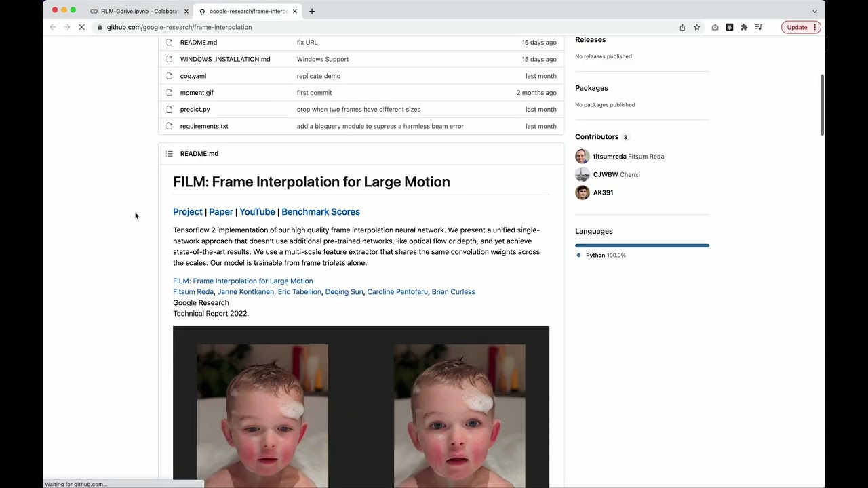Expand the tab search chevron
The width and height of the screenshot is (868, 488).
pos(814,11)
